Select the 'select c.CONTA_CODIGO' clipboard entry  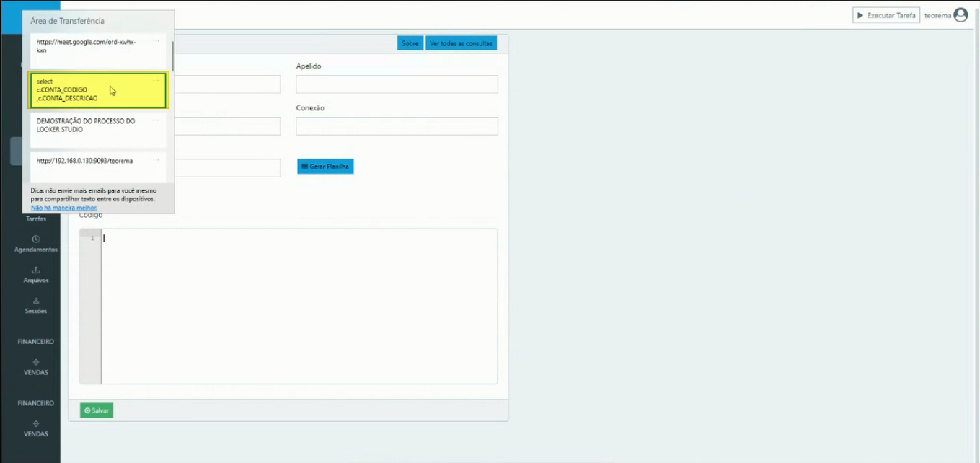point(98,90)
